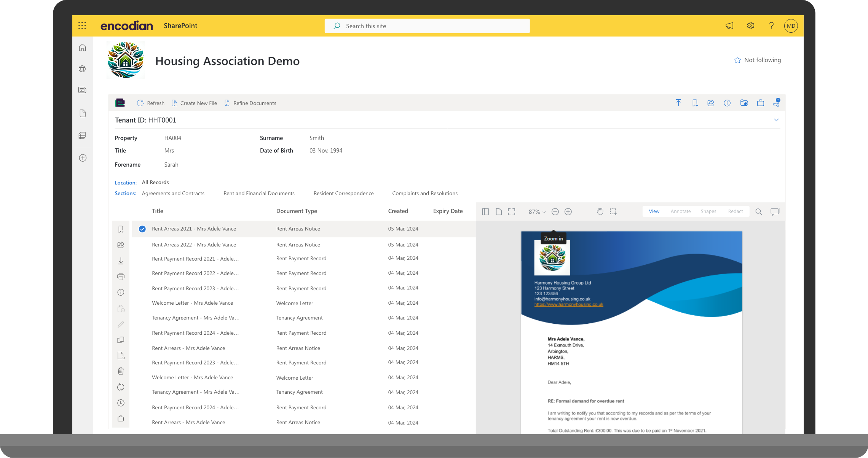Image resolution: width=868 pixels, height=458 pixels.
Task: Toggle the viewer side panel
Action: pos(485,212)
